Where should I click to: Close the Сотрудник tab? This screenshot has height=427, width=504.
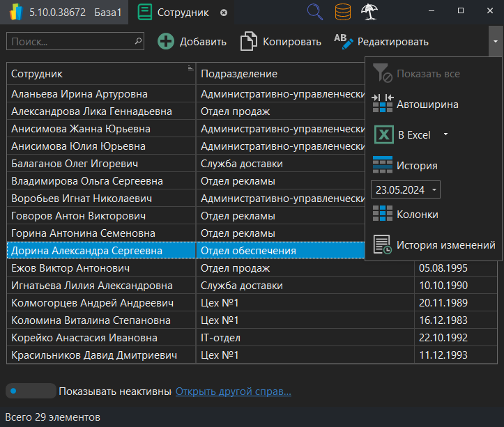(x=223, y=13)
